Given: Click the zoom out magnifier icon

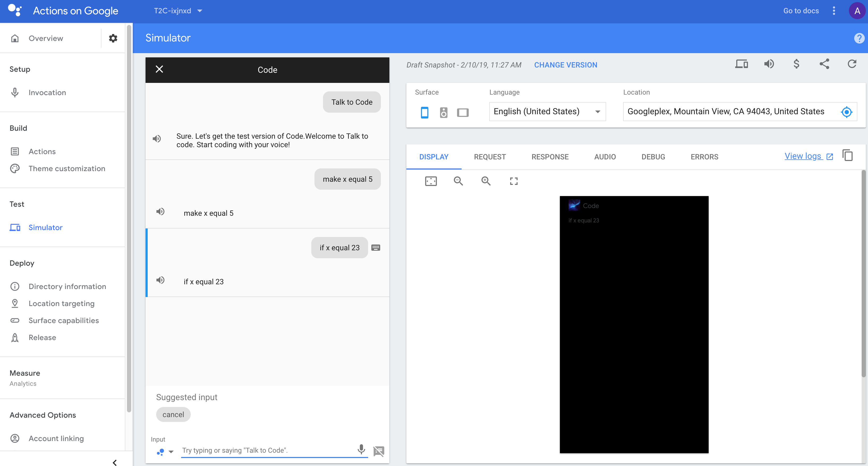Looking at the screenshot, I should 458,181.
